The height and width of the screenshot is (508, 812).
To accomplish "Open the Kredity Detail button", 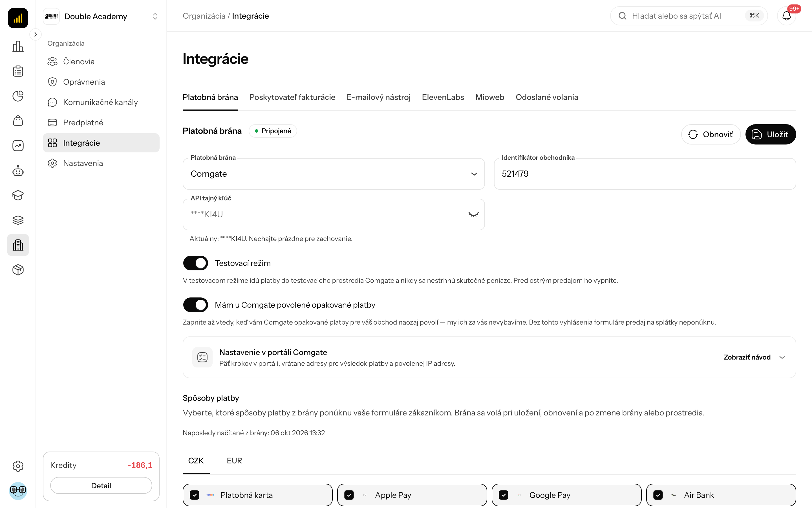I will 101,485.
